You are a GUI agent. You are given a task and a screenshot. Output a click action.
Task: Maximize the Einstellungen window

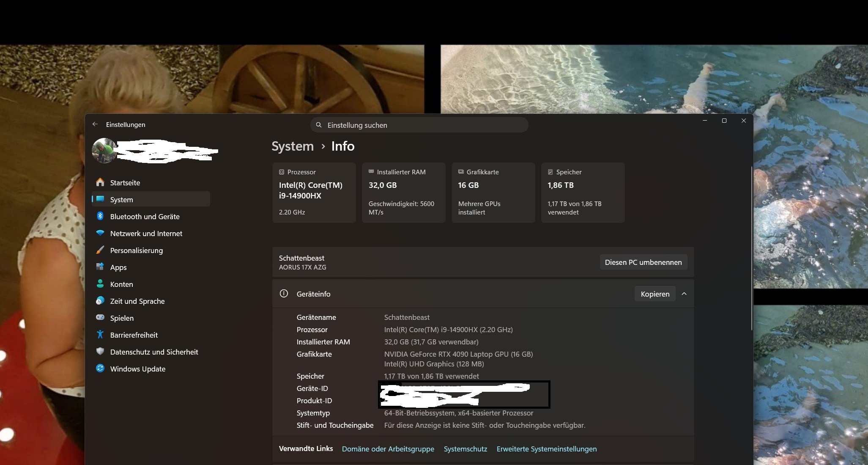pyautogui.click(x=724, y=121)
